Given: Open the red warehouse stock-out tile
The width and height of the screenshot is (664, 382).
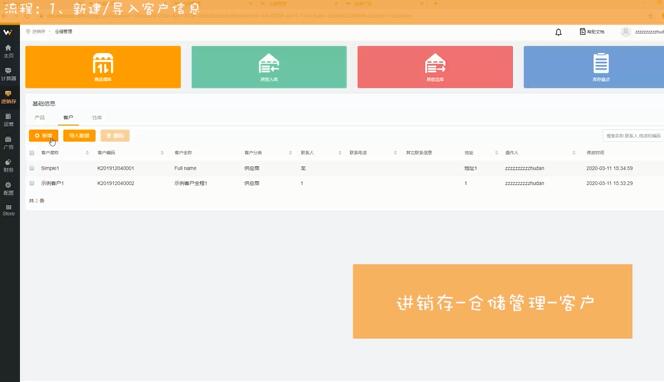Looking at the screenshot, I should (x=435, y=67).
